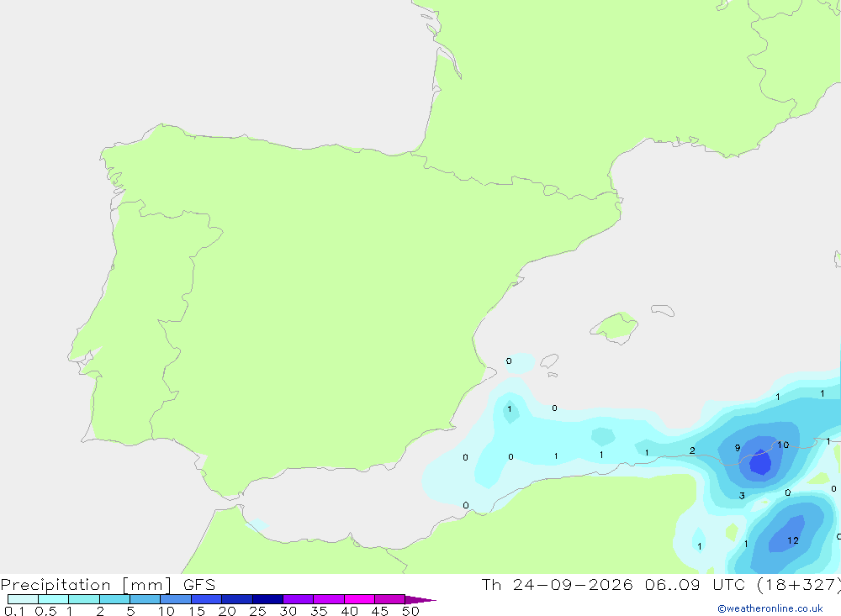The width and height of the screenshot is (841, 616).
Task: Click the Precipitation [mm] GFS title
Action: tap(108, 584)
